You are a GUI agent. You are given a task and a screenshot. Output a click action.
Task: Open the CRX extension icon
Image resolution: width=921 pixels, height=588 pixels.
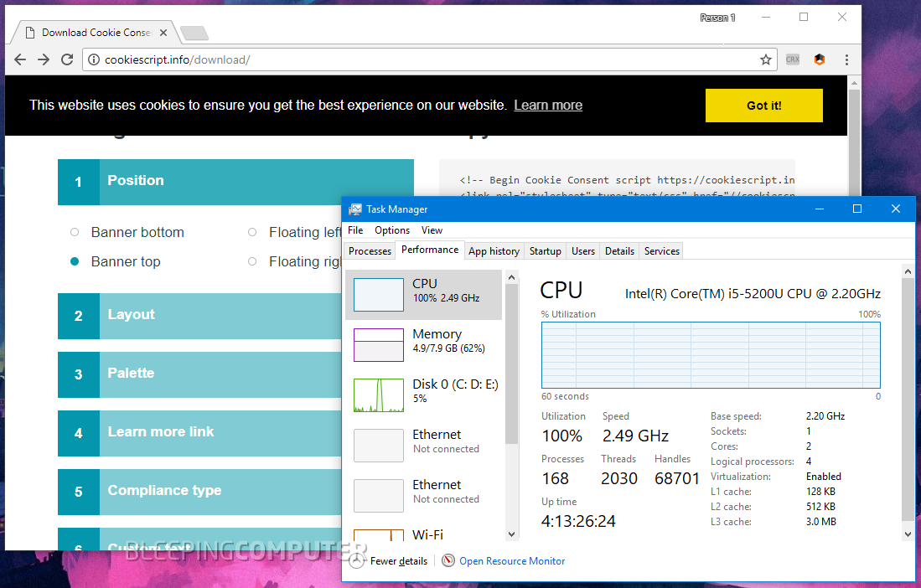click(793, 59)
